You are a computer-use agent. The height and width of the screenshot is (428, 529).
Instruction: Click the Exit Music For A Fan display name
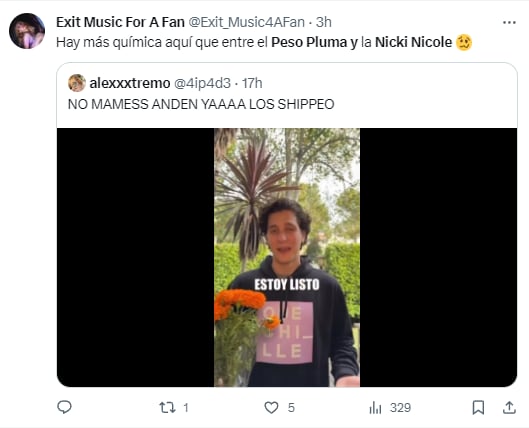click(x=120, y=22)
